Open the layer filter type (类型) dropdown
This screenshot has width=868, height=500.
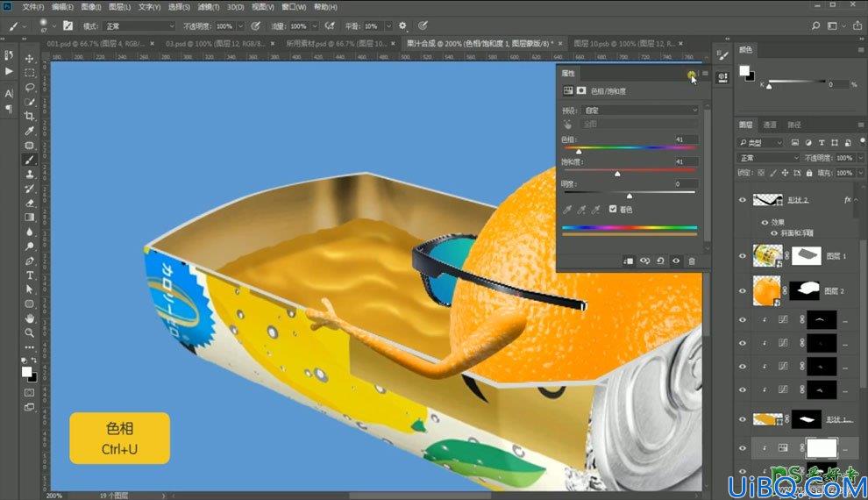761,142
